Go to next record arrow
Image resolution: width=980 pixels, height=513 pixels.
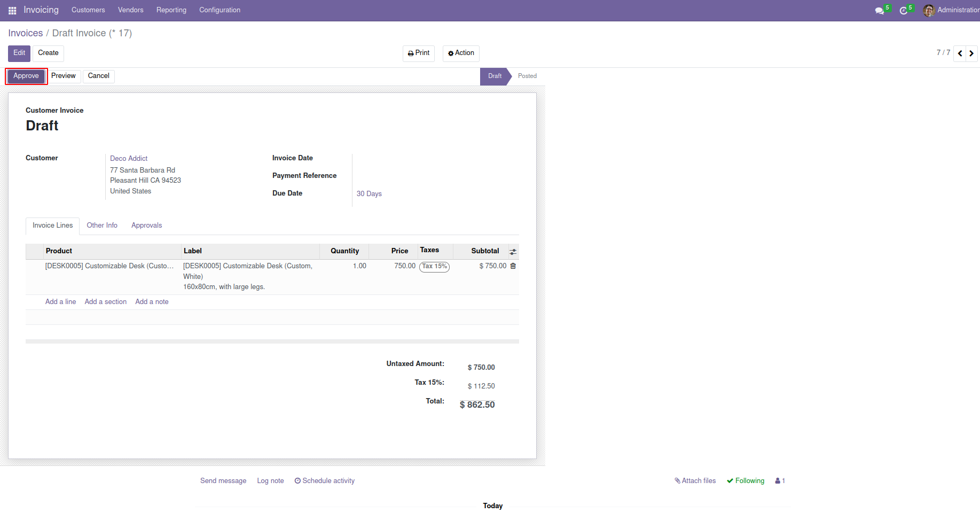(971, 53)
